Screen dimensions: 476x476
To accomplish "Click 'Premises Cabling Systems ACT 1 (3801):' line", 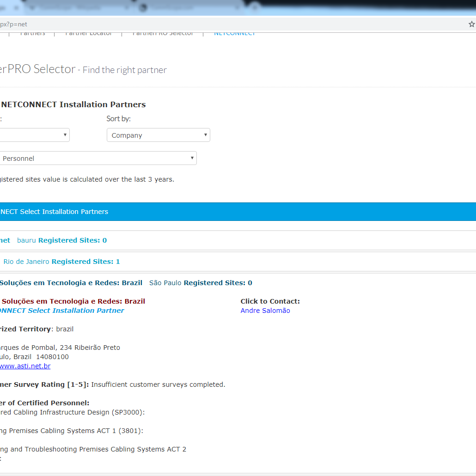I will point(76,431).
